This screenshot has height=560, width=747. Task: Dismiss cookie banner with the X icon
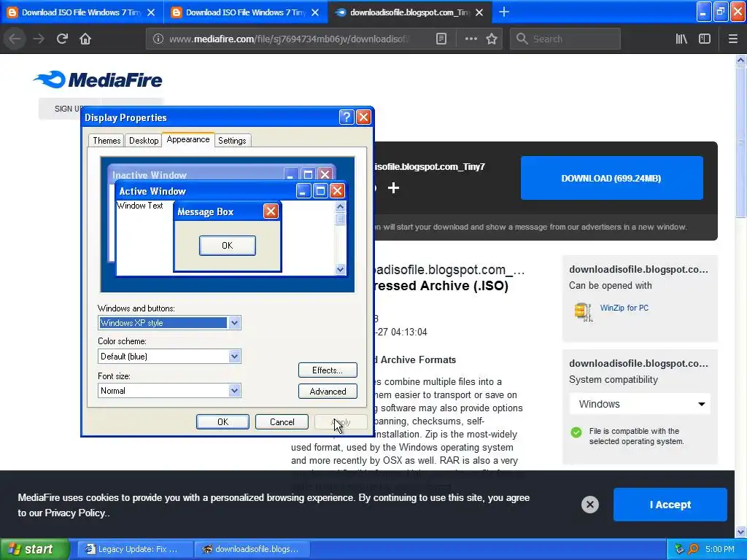[x=589, y=505]
